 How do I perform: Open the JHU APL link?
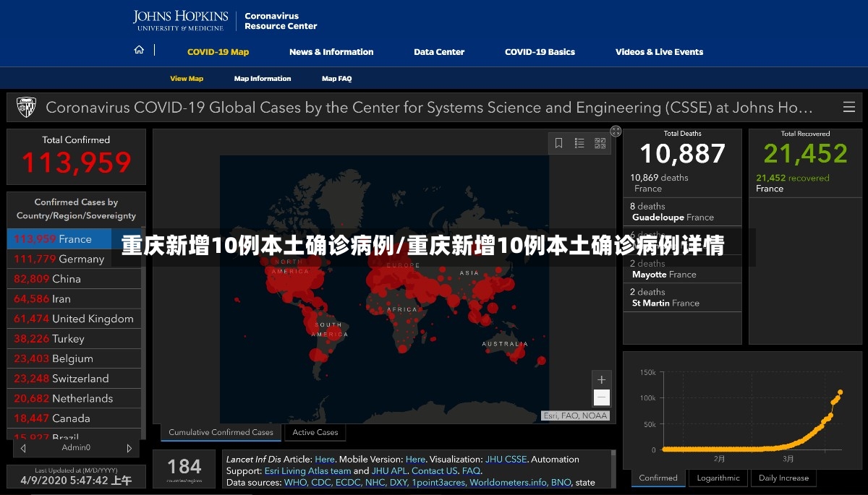[x=389, y=470]
